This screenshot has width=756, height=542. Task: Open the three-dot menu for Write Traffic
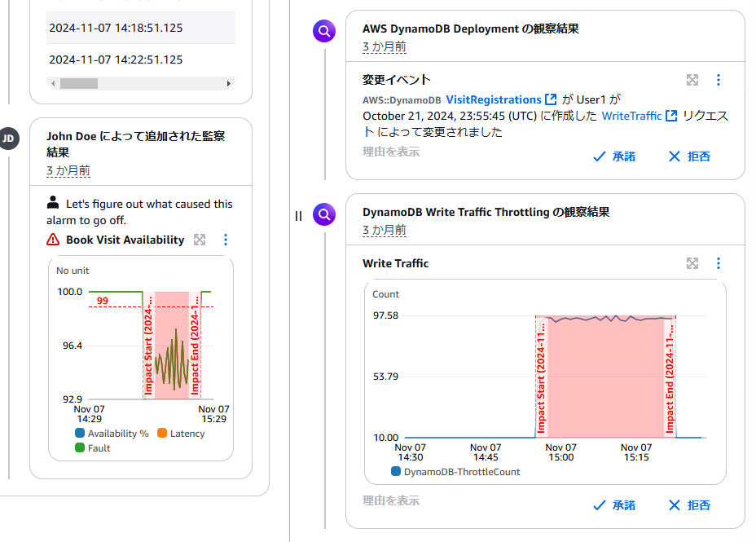[x=719, y=263]
